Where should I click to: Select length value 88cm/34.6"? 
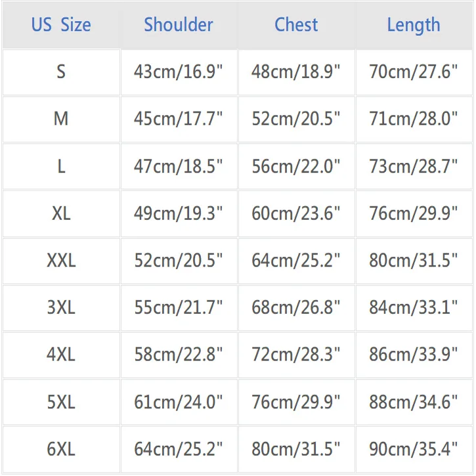pyautogui.click(x=414, y=402)
